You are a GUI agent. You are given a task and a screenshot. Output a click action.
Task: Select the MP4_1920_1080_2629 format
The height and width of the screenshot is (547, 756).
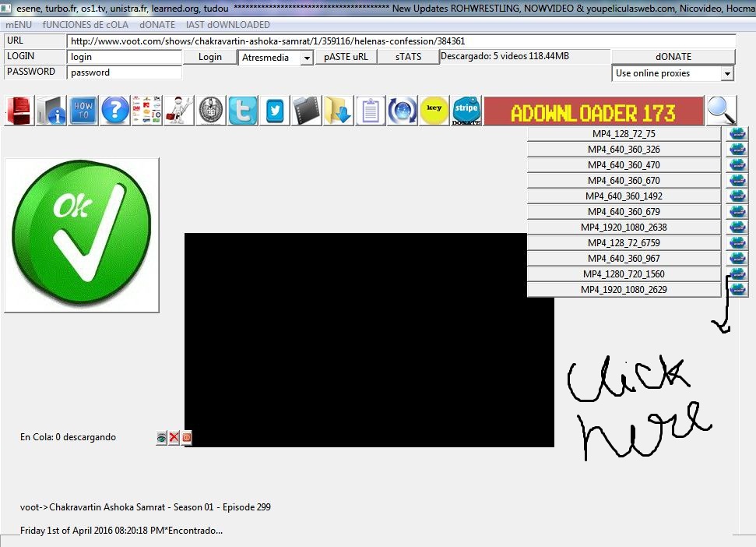click(x=624, y=289)
